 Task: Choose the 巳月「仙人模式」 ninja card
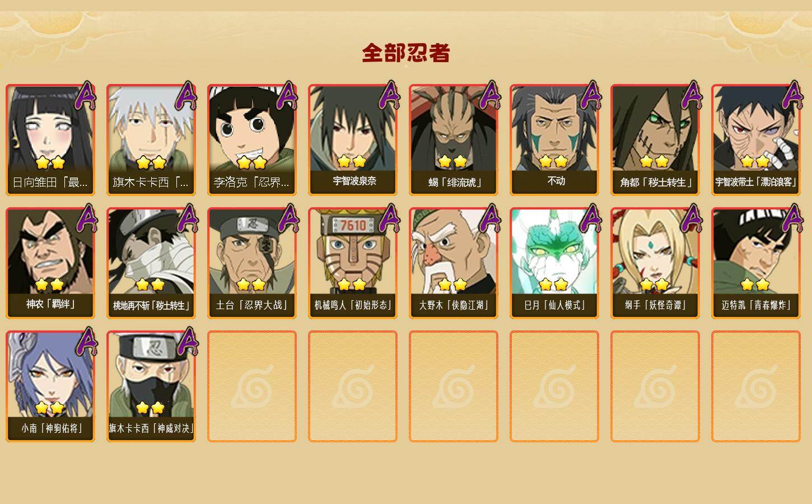pyautogui.click(x=554, y=263)
